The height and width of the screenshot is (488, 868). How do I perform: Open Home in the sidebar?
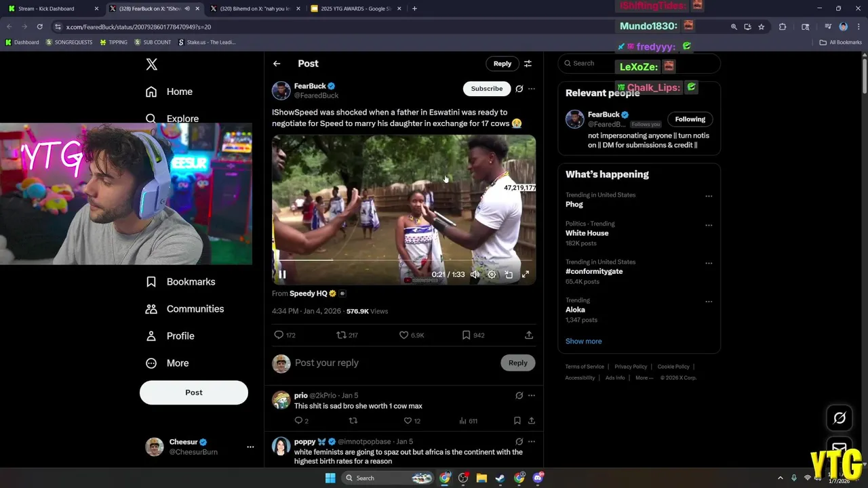tap(170, 91)
